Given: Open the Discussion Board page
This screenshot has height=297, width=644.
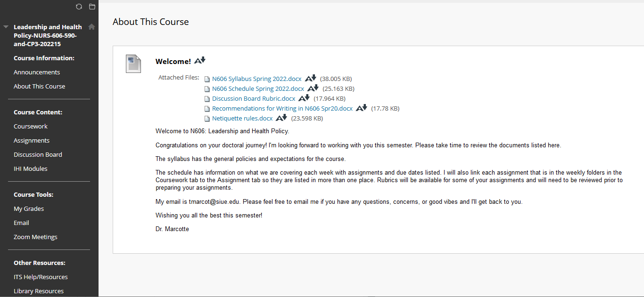Looking at the screenshot, I should [38, 154].
